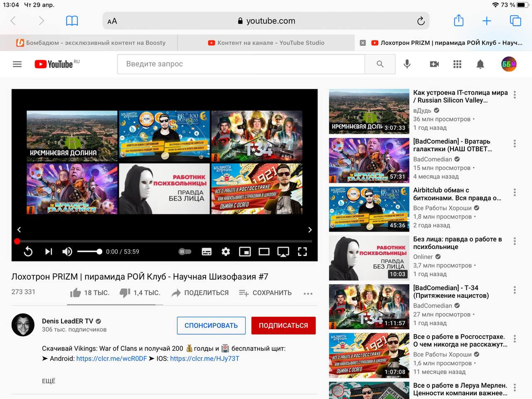
Task: Open the IOS clcr.me/HJy73T link
Action: 204,358
